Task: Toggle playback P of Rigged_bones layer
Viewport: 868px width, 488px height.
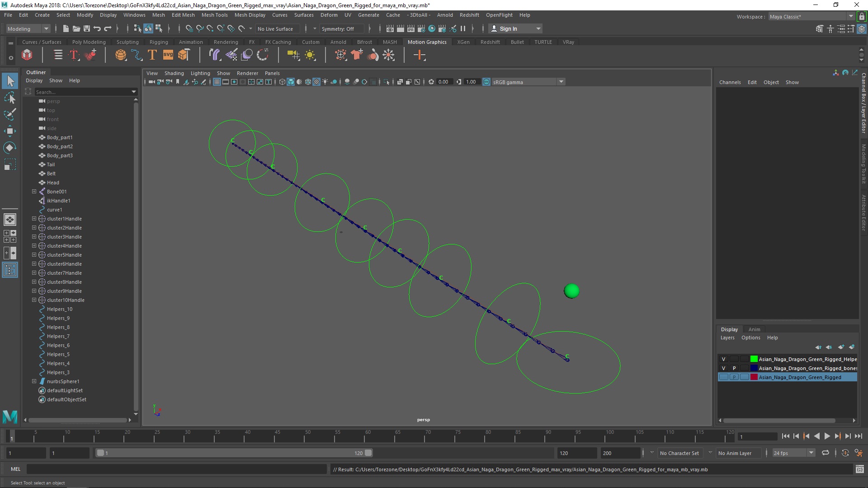Action: click(x=734, y=368)
